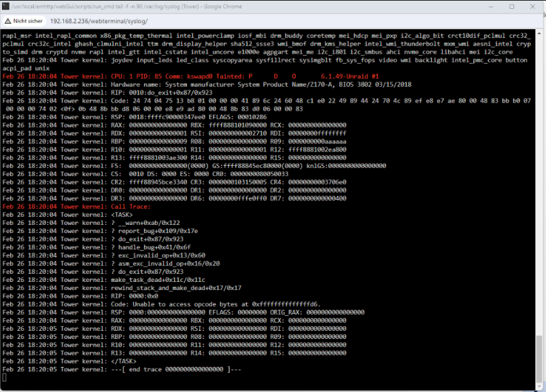The width and height of the screenshot is (546, 392).
Task: Click the 'make_task_dead+0x11c/0x11c' line
Action: point(104,280)
